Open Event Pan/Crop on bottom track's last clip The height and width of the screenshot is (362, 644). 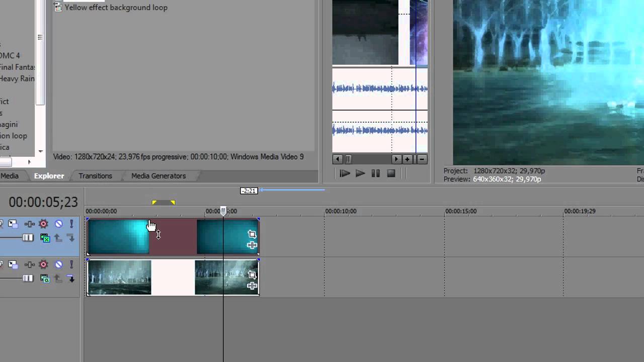(x=252, y=275)
